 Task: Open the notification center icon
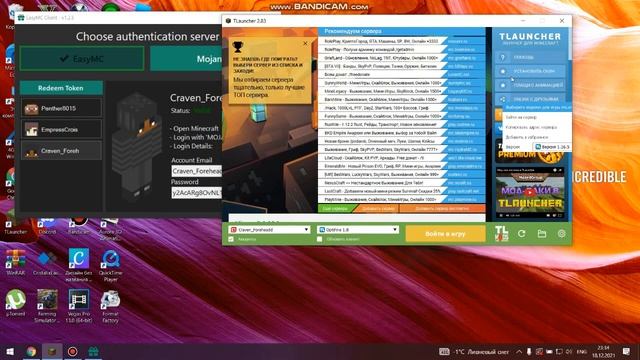[x=626, y=351]
